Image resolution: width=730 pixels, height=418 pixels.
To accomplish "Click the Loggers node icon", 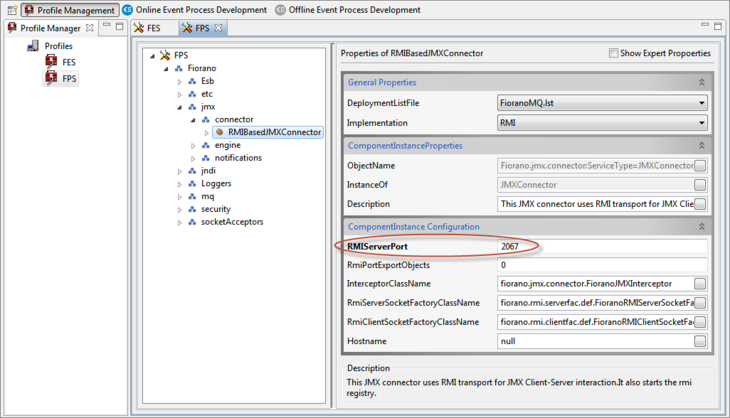I will tap(192, 183).
